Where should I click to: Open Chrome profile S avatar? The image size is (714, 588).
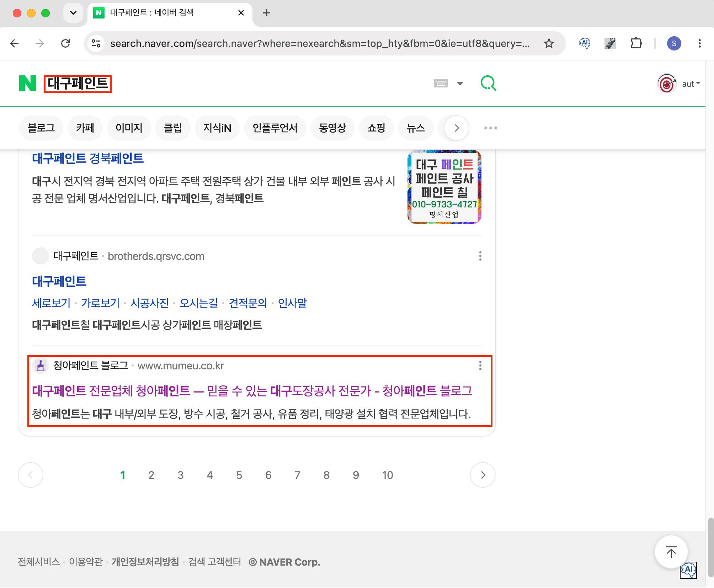pyautogui.click(x=674, y=43)
